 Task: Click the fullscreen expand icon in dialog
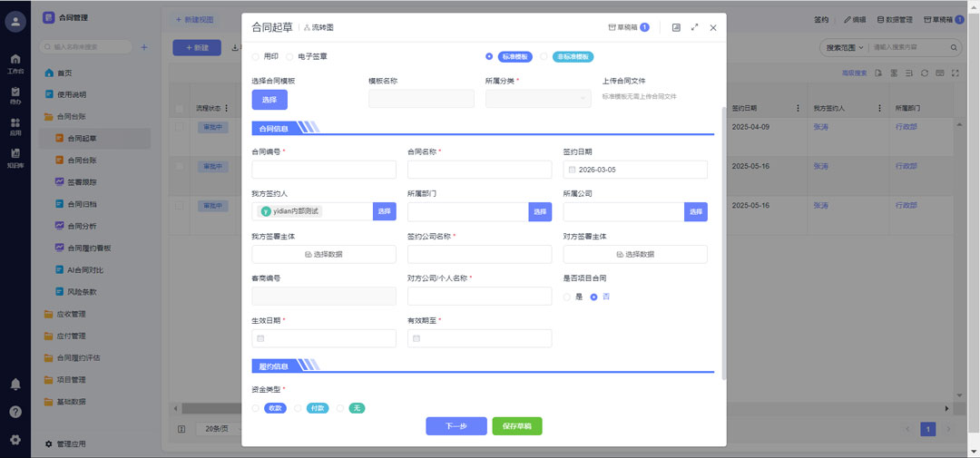[694, 28]
